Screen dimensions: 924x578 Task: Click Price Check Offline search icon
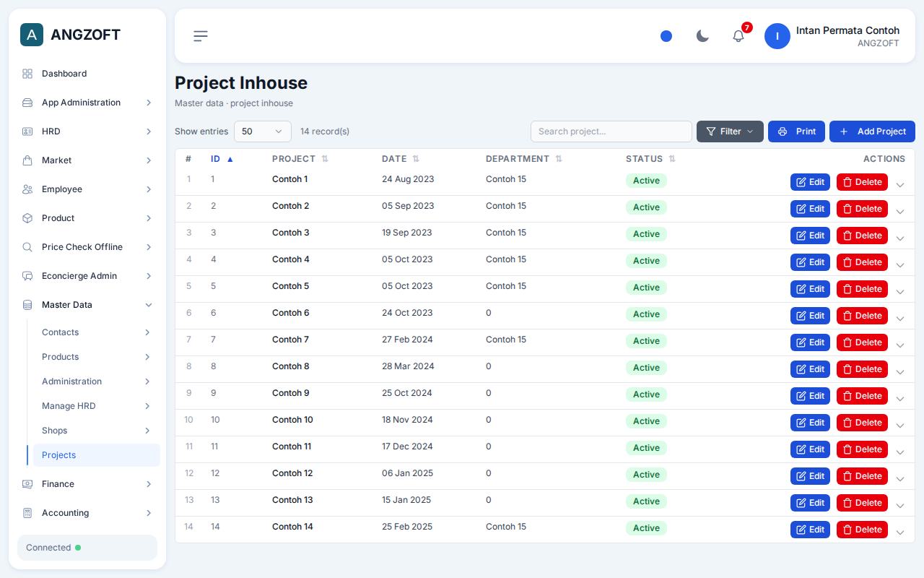(x=27, y=247)
